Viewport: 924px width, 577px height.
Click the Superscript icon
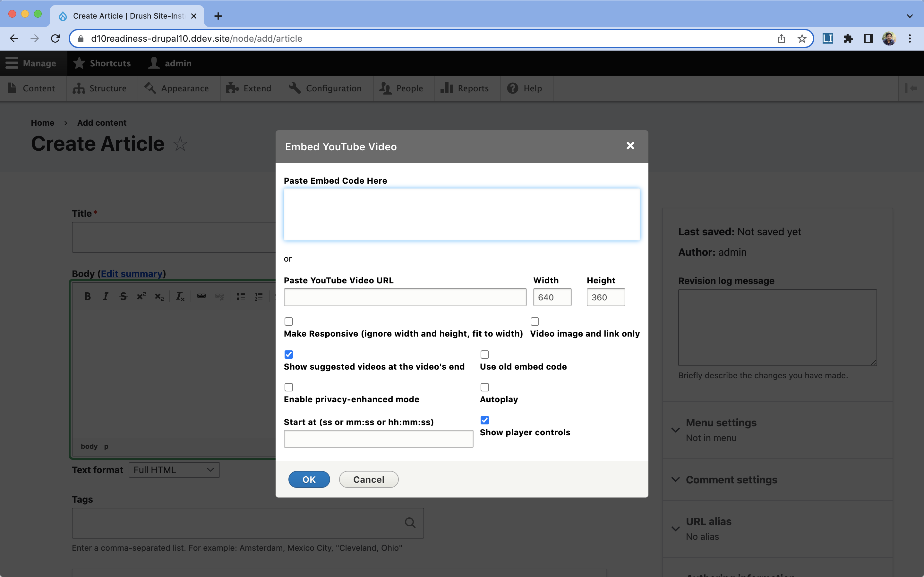141,297
